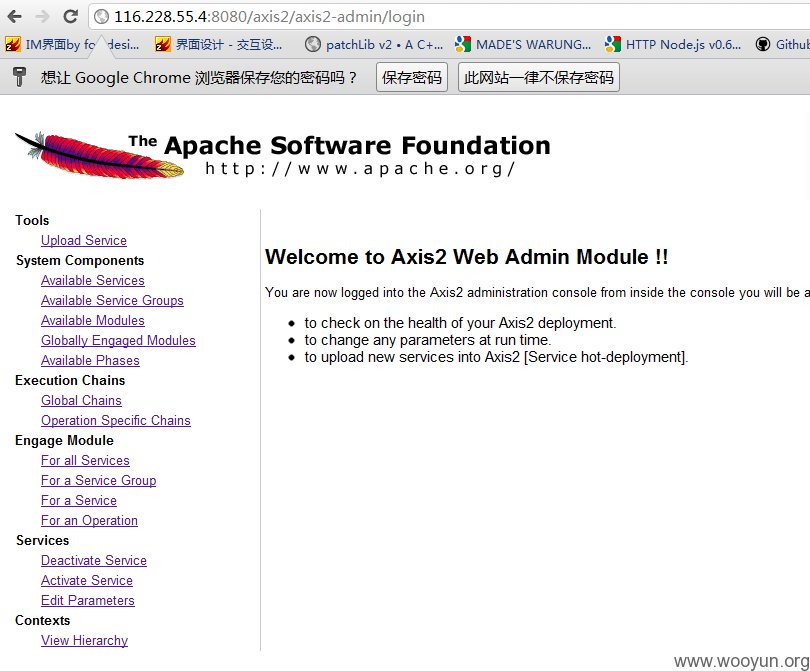Click the 此网站一律不保存密码 button
The height and width of the screenshot is (671, 810).
[539, 77]
